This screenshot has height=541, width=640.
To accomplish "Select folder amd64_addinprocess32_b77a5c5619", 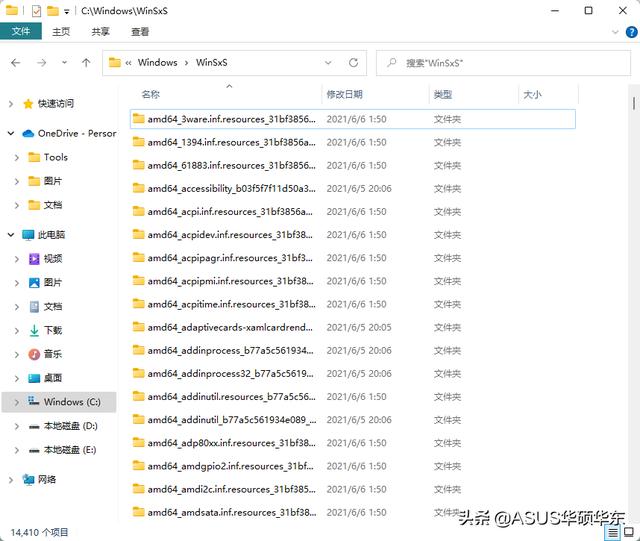I will (x=353, y=374).
